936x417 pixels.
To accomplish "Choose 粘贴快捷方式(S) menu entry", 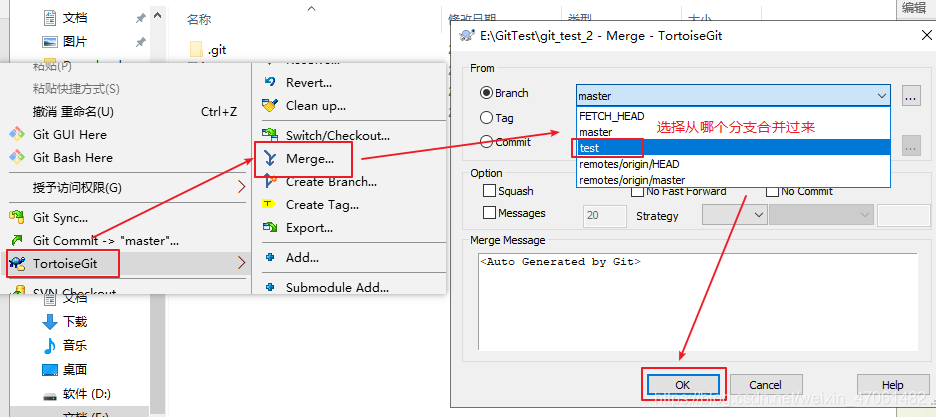I will coord(76,89).
